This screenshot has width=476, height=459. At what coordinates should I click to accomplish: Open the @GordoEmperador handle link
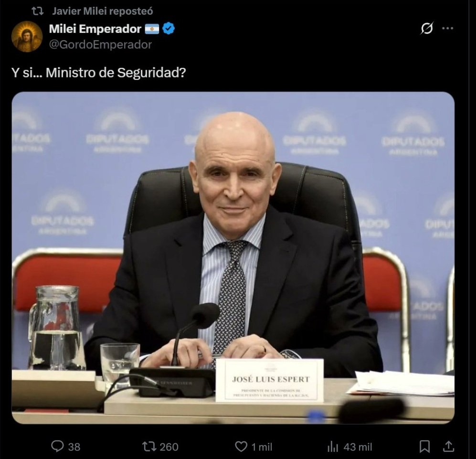(x=100, y=44)
